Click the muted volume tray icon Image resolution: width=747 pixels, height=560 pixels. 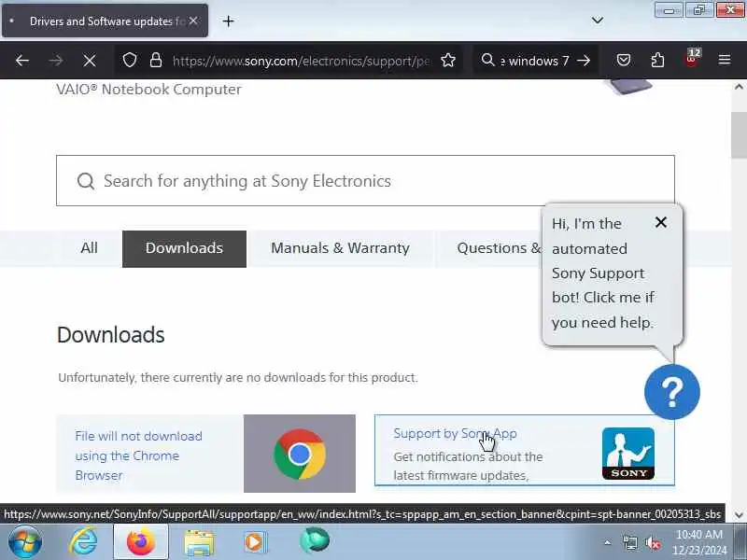pos(652,542)
